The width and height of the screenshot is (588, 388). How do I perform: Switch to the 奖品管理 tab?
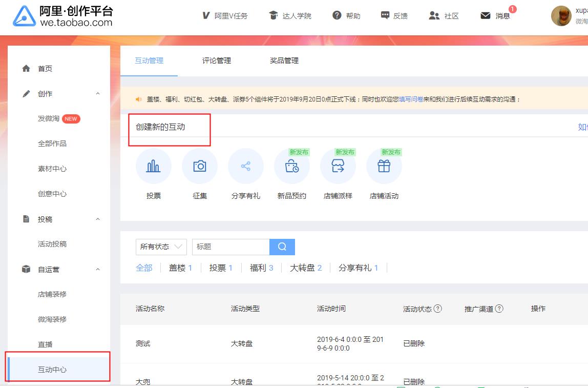284,60
